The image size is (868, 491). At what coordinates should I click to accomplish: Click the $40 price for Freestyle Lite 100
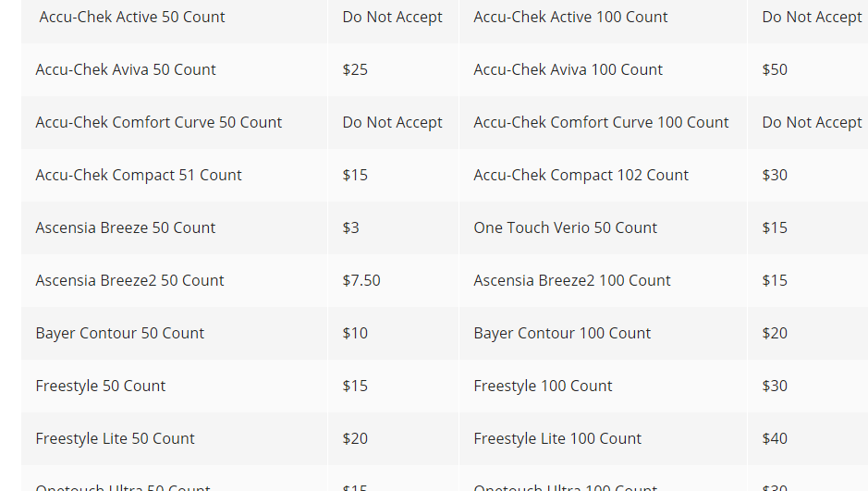point(775,438)
